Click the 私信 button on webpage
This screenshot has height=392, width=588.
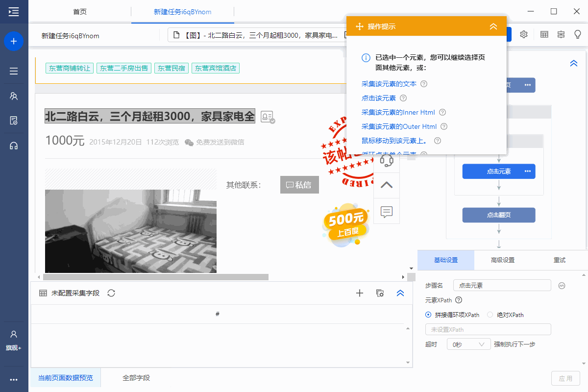click(x=299, y=185)
